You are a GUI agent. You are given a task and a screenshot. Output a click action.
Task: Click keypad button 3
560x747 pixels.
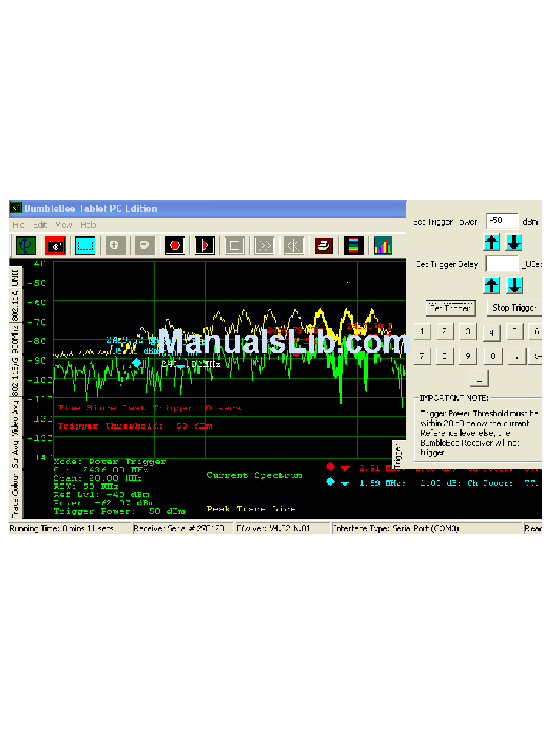click(467, 332)
